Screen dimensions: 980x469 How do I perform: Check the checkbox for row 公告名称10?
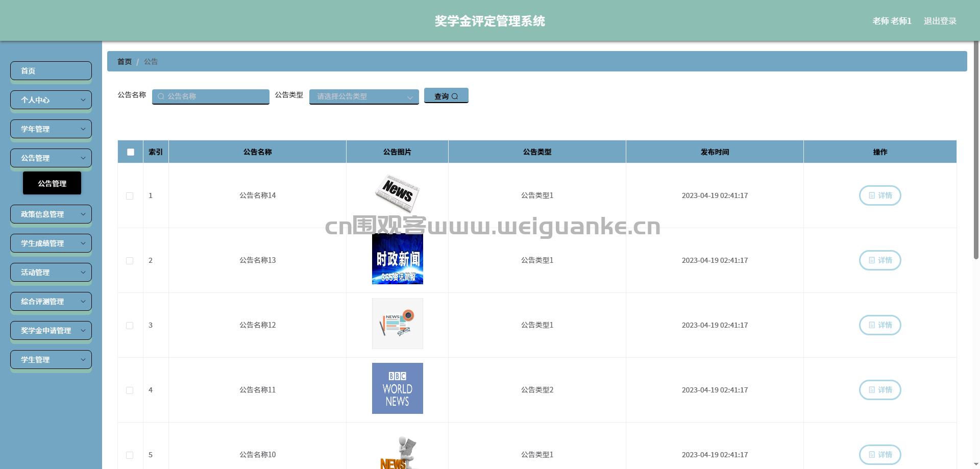[130, 455]
